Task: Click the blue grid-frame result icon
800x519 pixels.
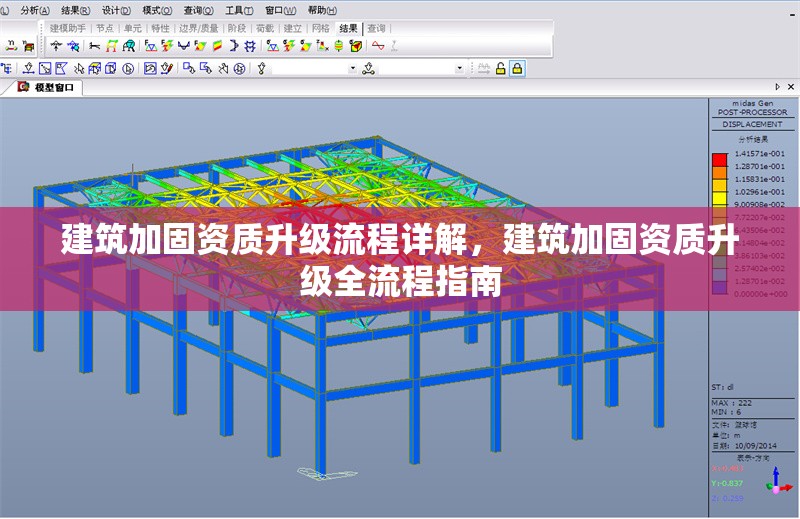Action: [250, 46]
